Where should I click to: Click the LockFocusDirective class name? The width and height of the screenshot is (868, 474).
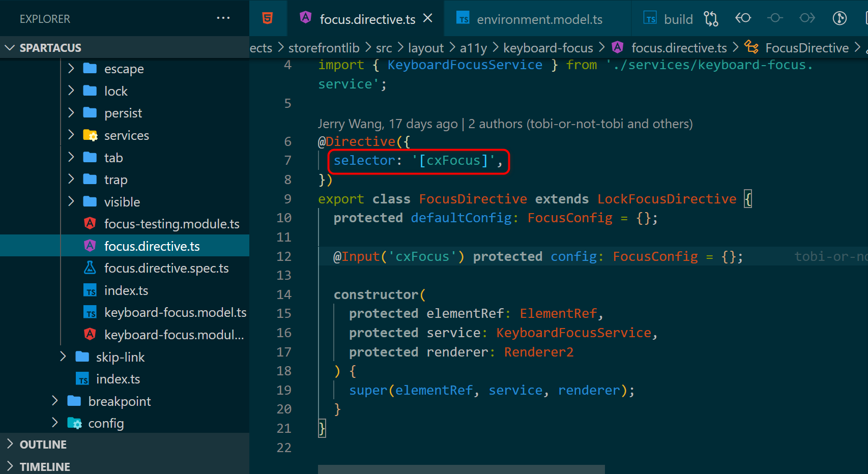click(x=667, y=199)
